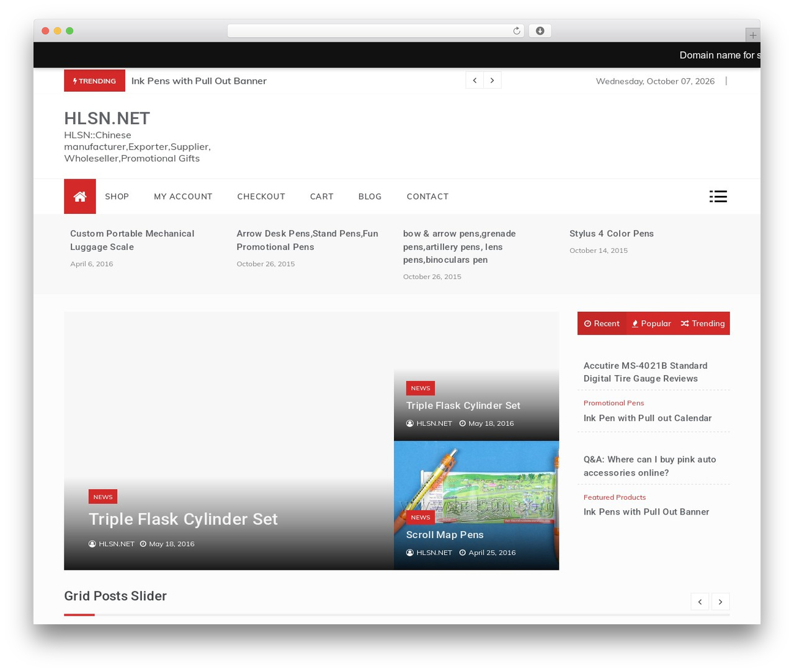Viewport: 794px width, 672px height.
Task: Open Arrow Desk Pens, Stand Pens post
Action: [307, 240]
